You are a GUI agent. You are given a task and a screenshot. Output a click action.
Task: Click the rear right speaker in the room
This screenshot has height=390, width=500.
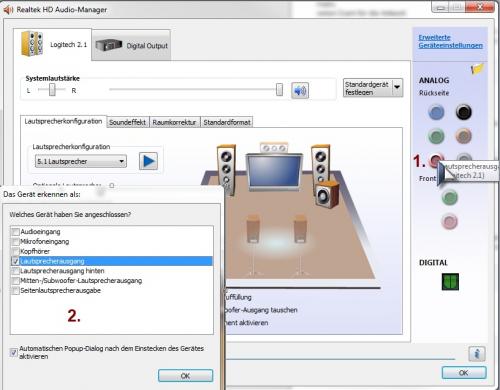click(301, 230)
